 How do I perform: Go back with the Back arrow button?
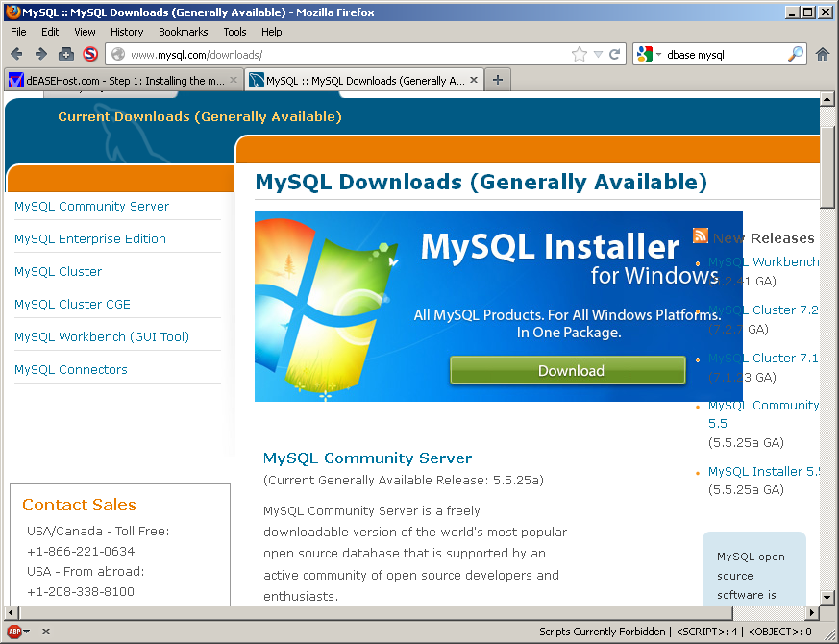pyautogui.click(x=16, y=54)
